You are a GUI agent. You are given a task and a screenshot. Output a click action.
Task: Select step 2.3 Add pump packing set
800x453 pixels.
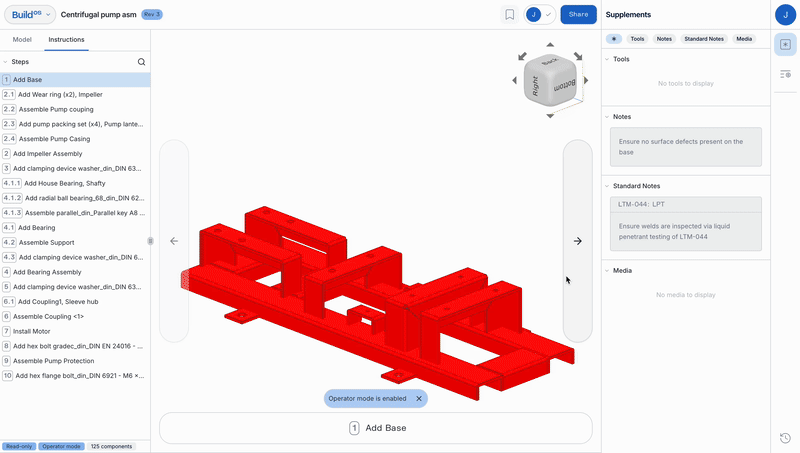(75, 124)
